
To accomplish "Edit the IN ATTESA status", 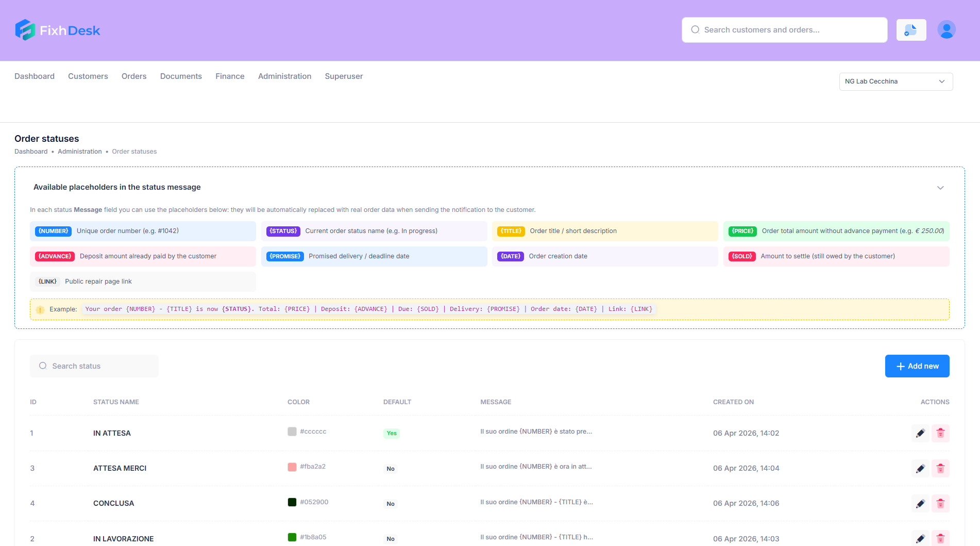I will [920, 433].
